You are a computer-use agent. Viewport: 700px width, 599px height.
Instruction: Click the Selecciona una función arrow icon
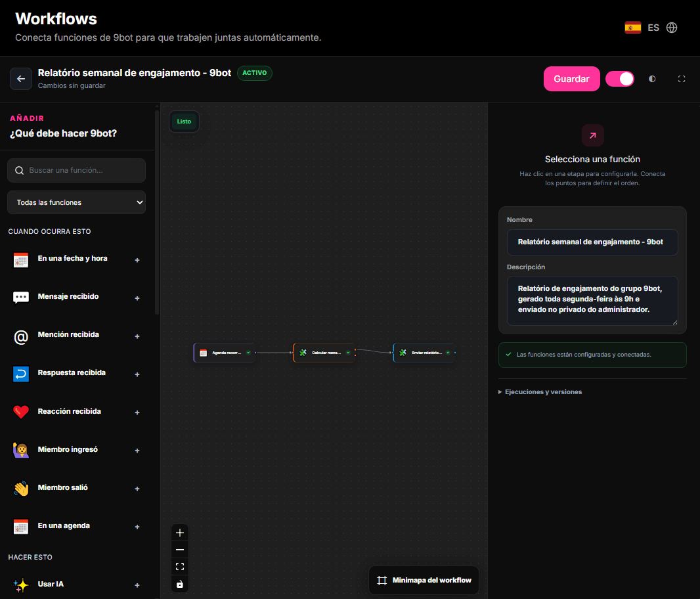(592, 135)
